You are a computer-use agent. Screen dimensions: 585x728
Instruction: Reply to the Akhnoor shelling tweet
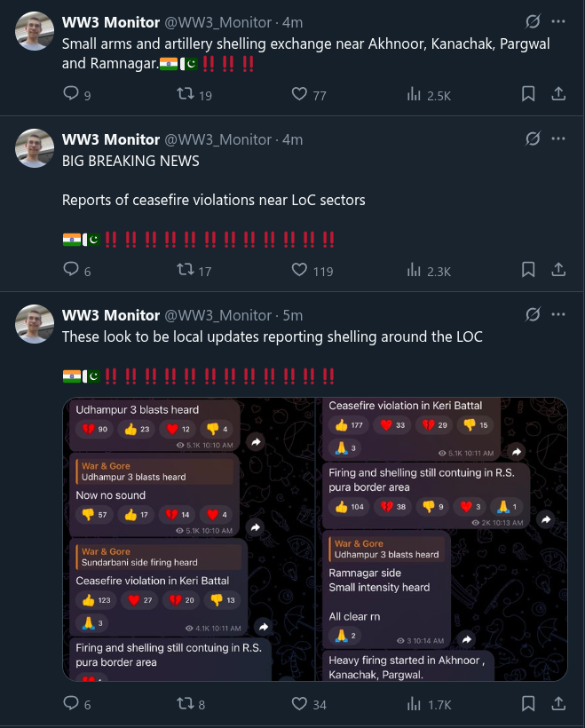tap(73, 95)
